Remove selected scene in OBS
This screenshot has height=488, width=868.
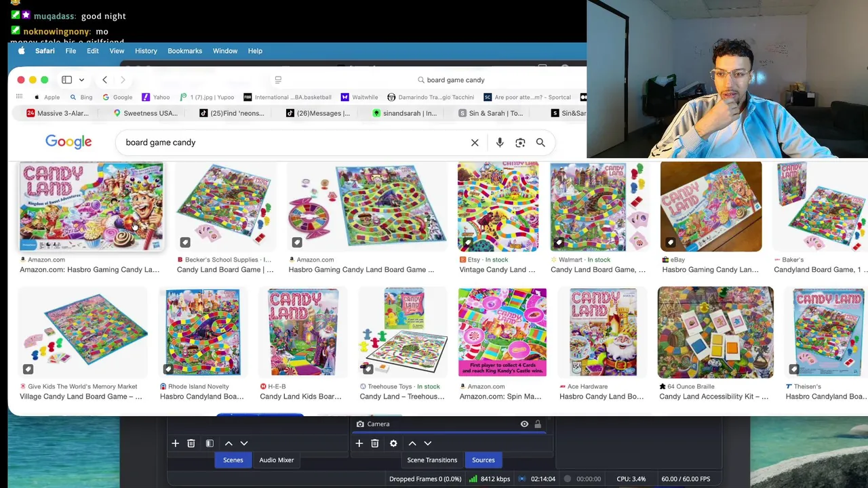(x=191, y=443)
